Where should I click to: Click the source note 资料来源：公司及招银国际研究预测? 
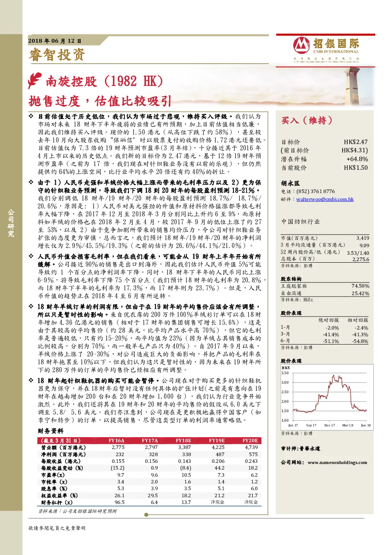coord(77,511)
